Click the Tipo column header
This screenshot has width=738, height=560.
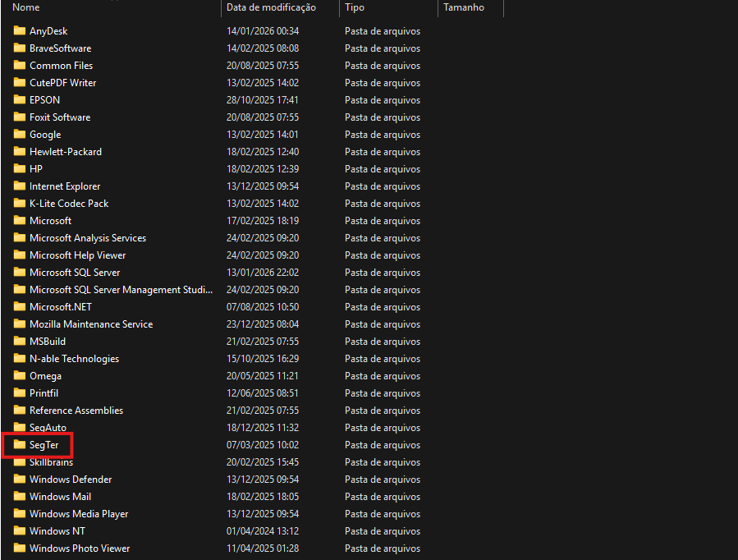[x=355, y=7]
